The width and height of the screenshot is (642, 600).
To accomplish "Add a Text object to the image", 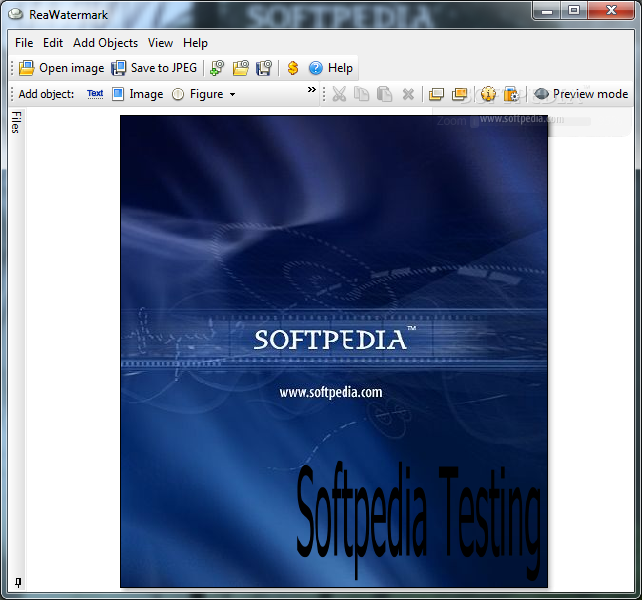I will pyautogui.click(x=95, y=94).
